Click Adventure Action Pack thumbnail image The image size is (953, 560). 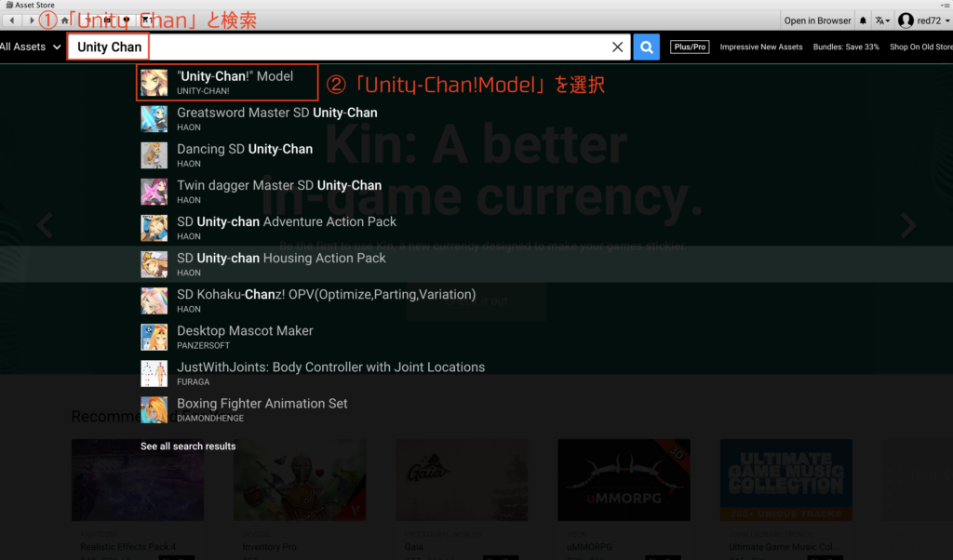[154, 229]
